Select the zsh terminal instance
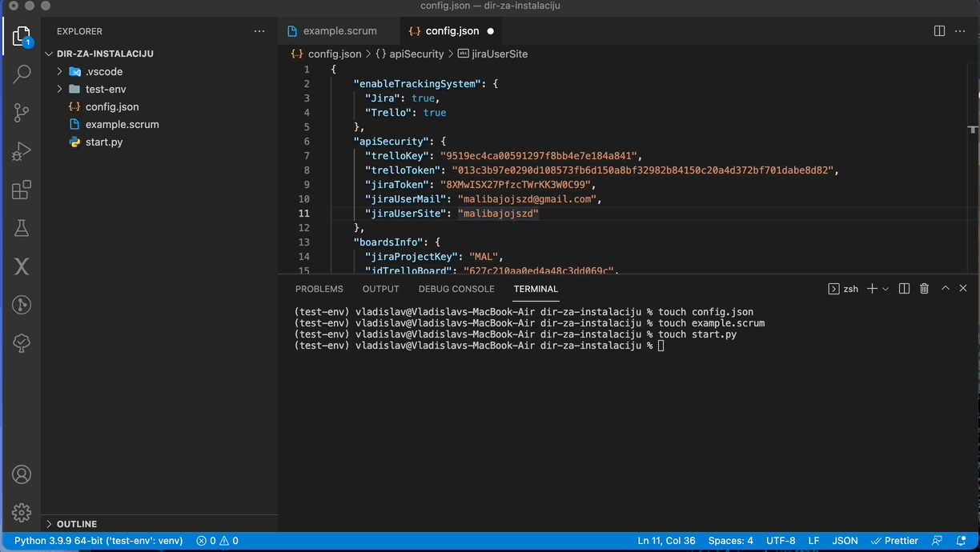Screen dimensions: 980x552 [843, 289]
